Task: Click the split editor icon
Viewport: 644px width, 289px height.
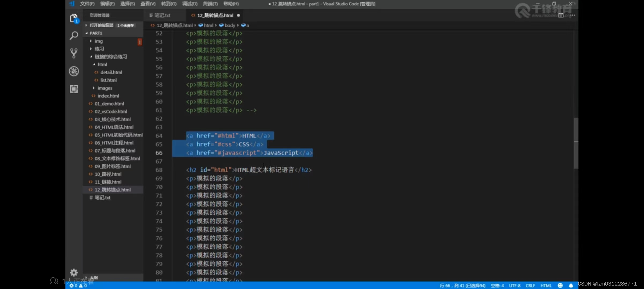Action: [561, 16]
